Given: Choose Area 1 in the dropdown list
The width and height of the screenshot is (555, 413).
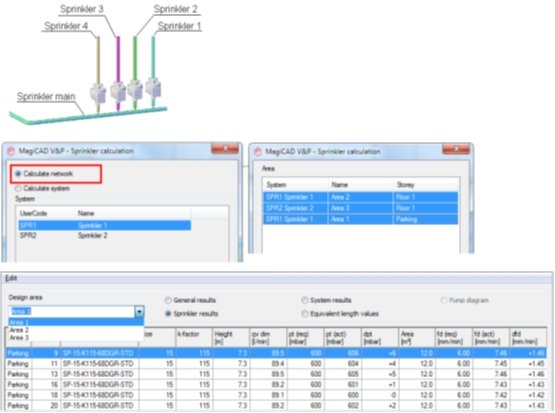Looking at the screenshot, I should pyautogui.click(x=76, y=322).
